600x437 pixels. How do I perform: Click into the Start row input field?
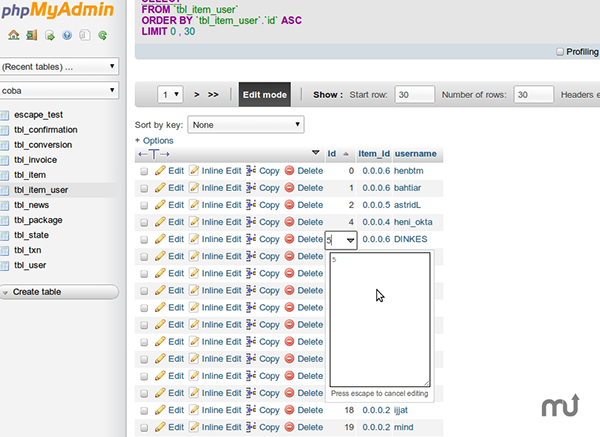(414, 95)
